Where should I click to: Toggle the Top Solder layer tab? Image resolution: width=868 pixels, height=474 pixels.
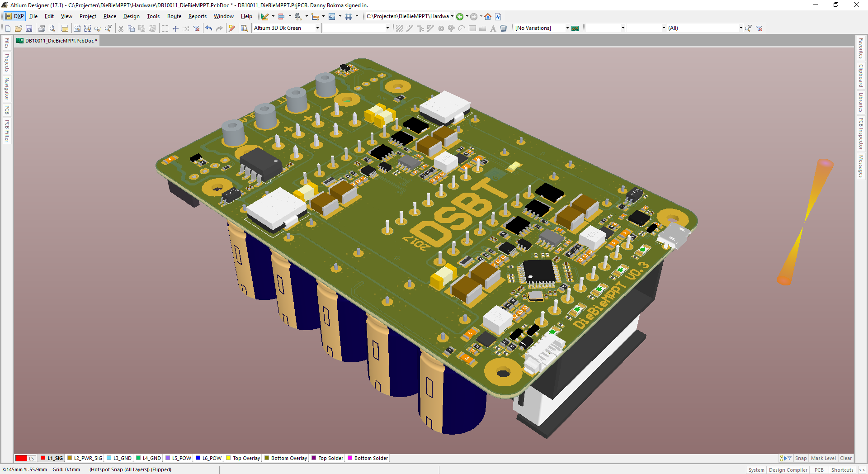(327, 458)
